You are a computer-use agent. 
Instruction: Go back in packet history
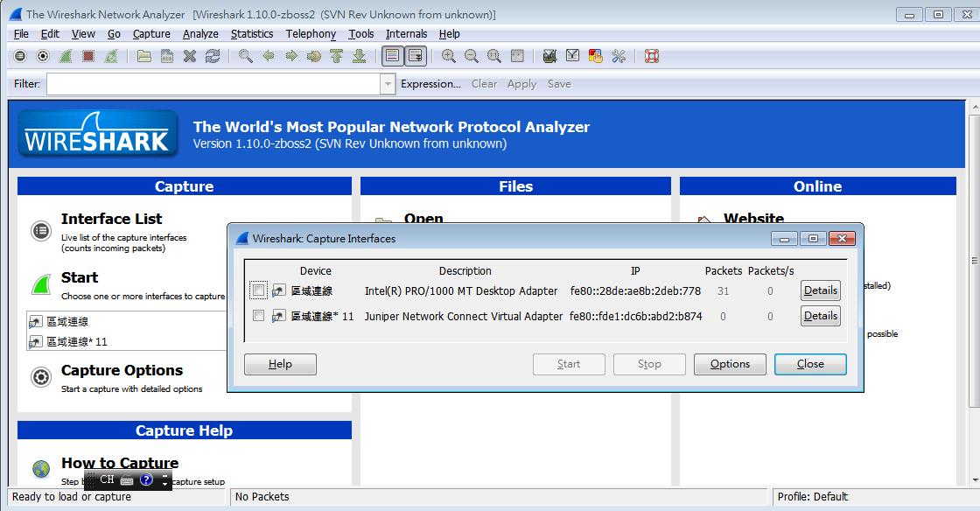click(x=269, y=56)
